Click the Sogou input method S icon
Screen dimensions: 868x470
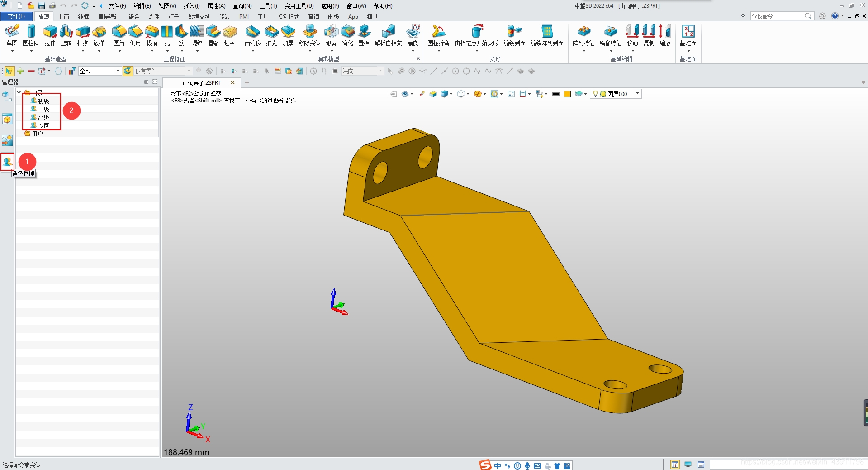pyautogui.click(x=485, y=465)
